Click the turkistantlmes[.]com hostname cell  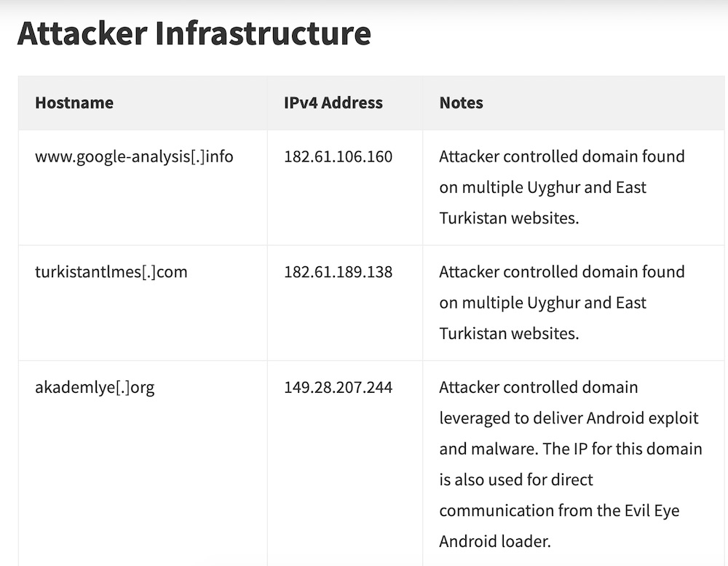coord(111,272)
